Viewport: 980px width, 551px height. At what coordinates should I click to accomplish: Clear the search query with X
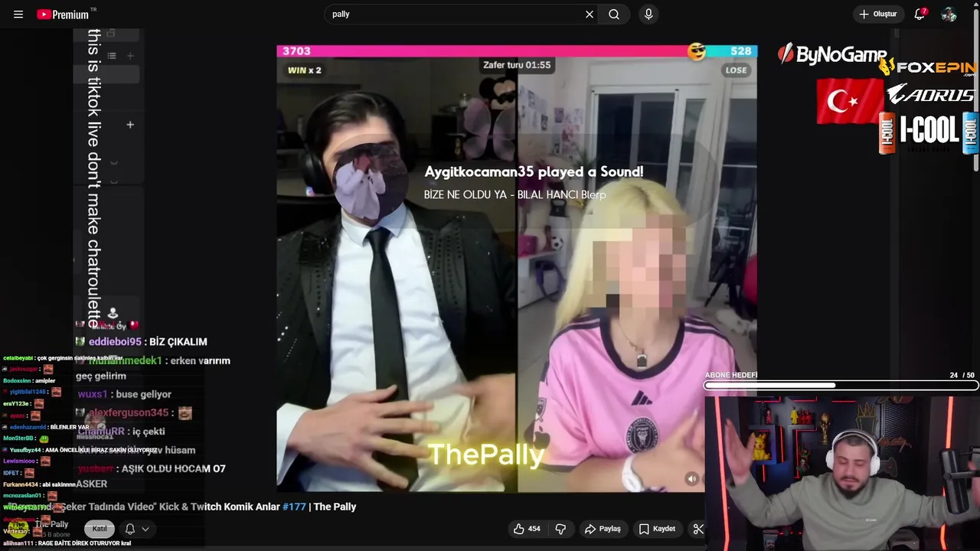[x=590, y=15]
